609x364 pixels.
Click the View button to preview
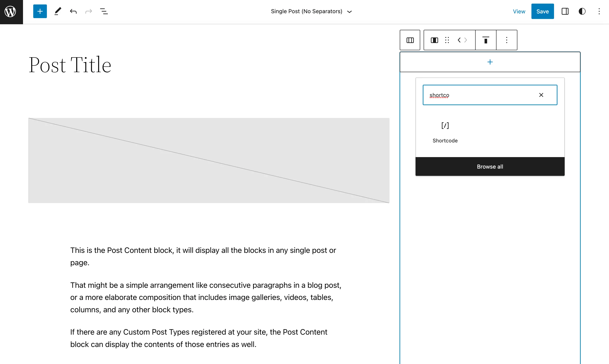point(519,11)
